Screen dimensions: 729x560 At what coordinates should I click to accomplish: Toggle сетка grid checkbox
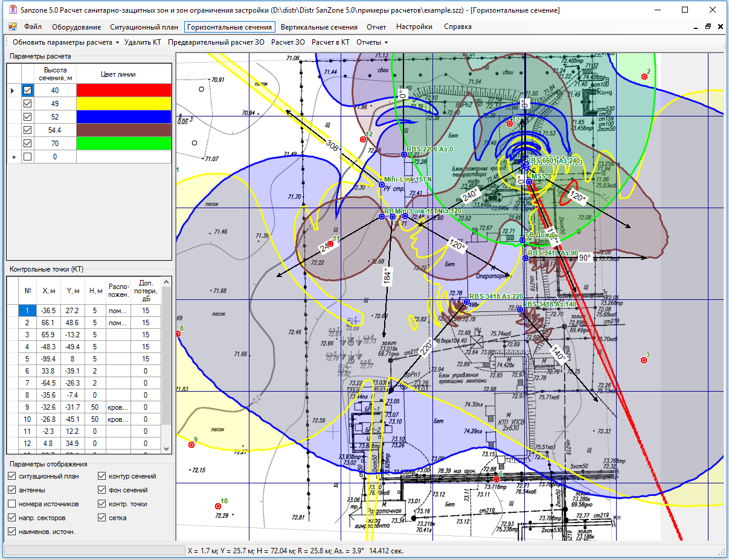[x=101, y=518]
